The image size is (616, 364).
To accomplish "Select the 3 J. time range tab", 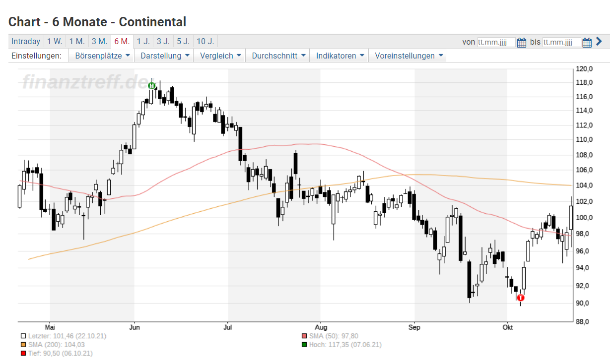I will [x=163, y=41].
